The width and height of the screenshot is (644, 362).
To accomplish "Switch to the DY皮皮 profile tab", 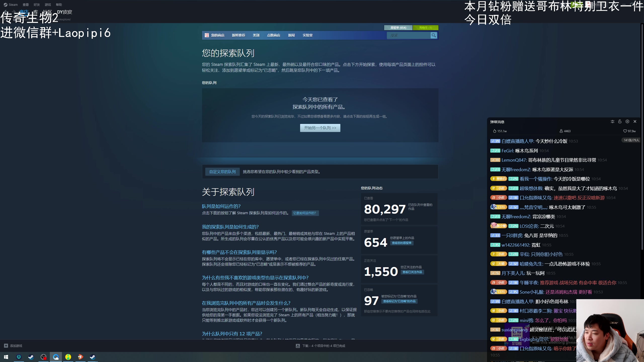I will tap(64, 12).
